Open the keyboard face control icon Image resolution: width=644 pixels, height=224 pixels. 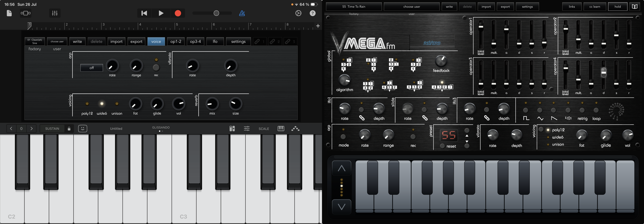[x=83, y=128]
